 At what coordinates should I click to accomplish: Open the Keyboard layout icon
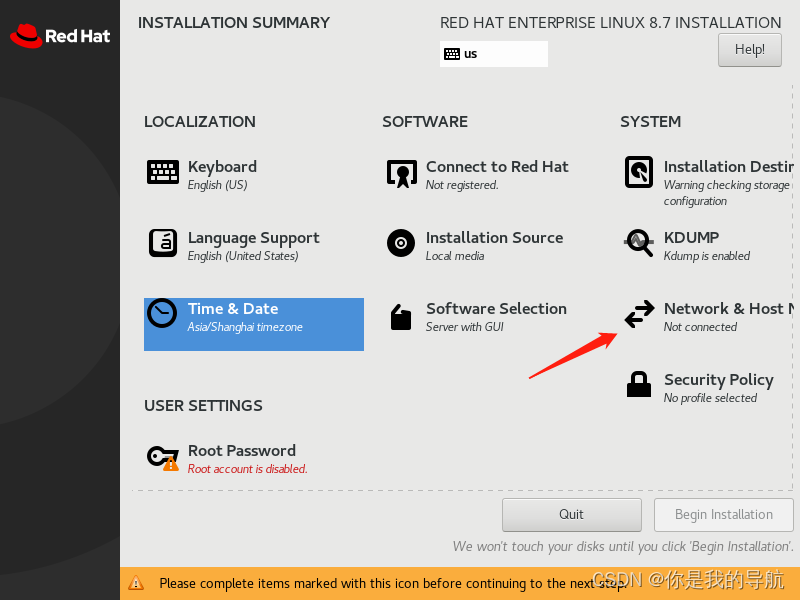163,172
